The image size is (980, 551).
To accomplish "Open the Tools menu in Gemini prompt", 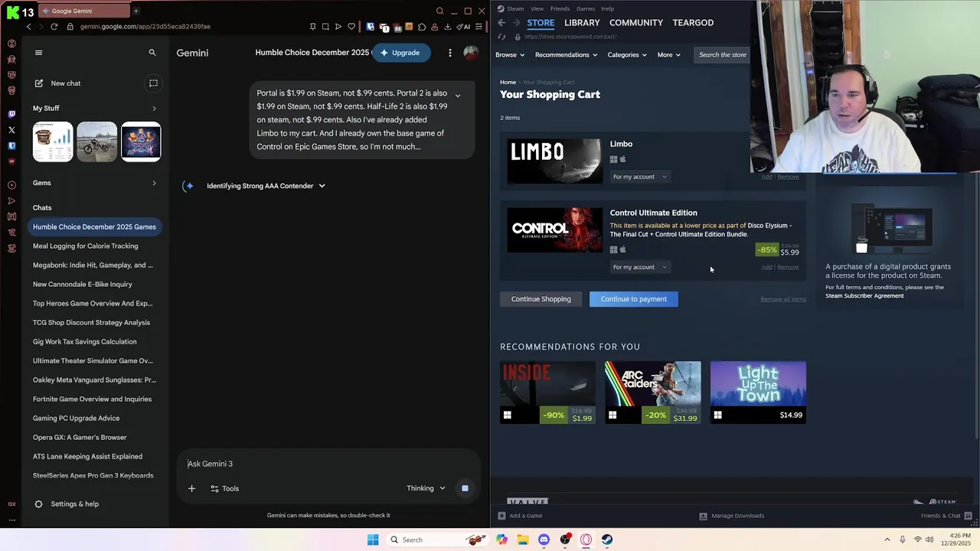I will 225,488.
